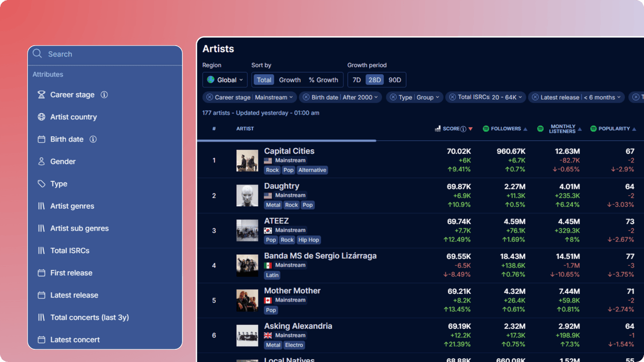
Task: Remove the Latest release filter chip
Action: 535,97
